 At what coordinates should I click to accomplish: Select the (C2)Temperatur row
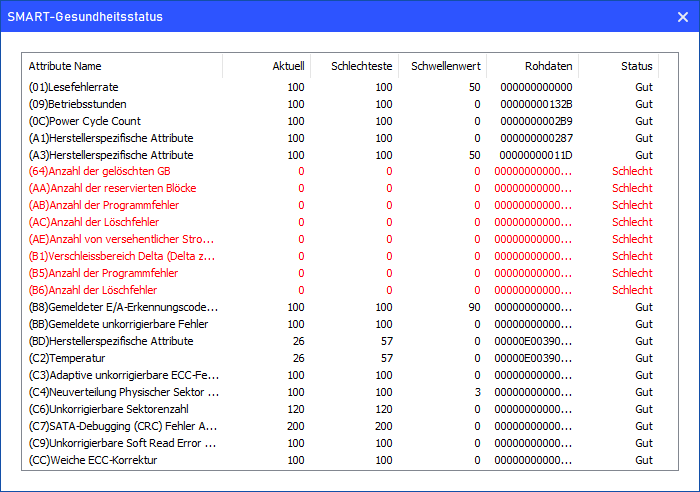point(341,358)
